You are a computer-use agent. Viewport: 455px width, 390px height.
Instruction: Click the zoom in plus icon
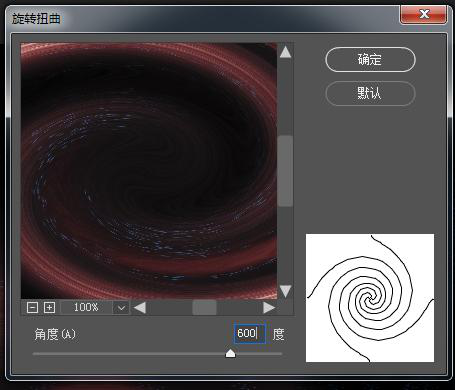[x=49, y=307]
